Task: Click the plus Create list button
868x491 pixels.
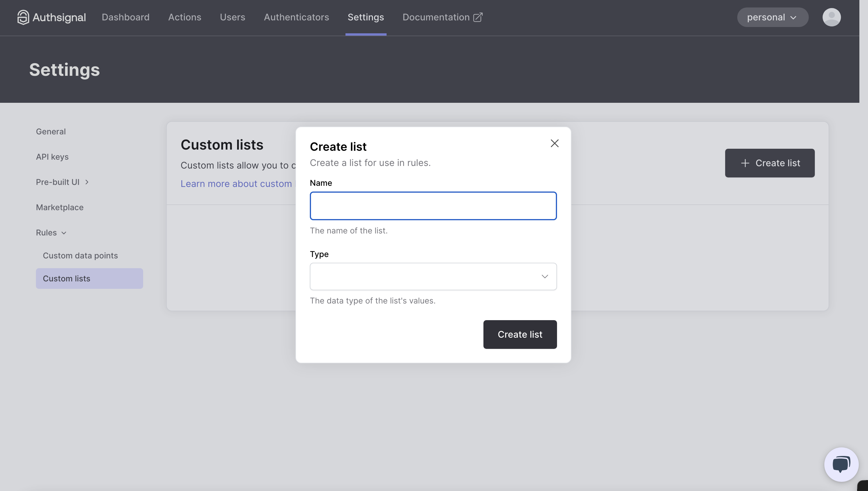Action: point(769,163)
